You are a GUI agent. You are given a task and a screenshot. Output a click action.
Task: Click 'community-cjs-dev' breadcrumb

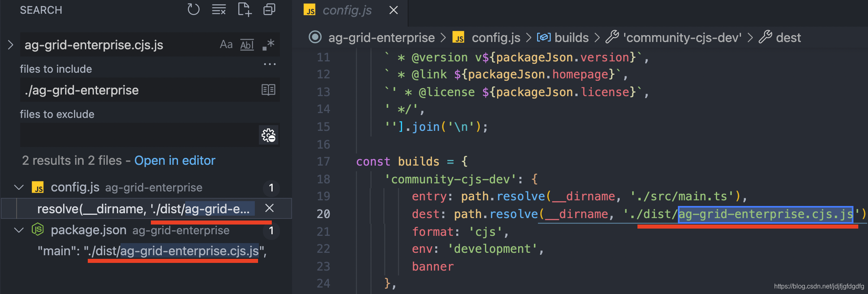click(682, 38)
